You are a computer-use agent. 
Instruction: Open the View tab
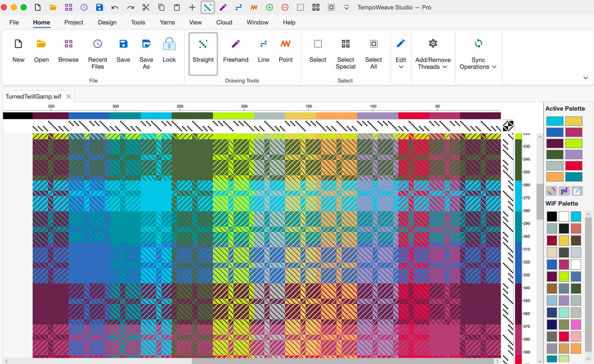point(195,22)
